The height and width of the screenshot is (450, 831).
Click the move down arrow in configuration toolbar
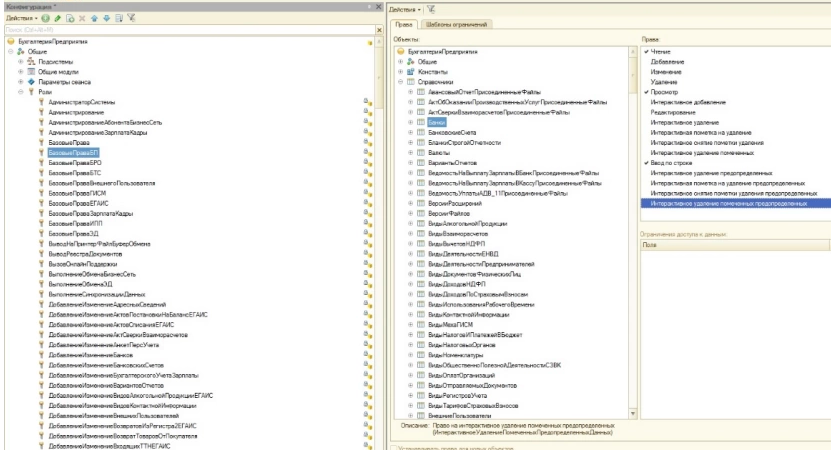tap(105, 18)
